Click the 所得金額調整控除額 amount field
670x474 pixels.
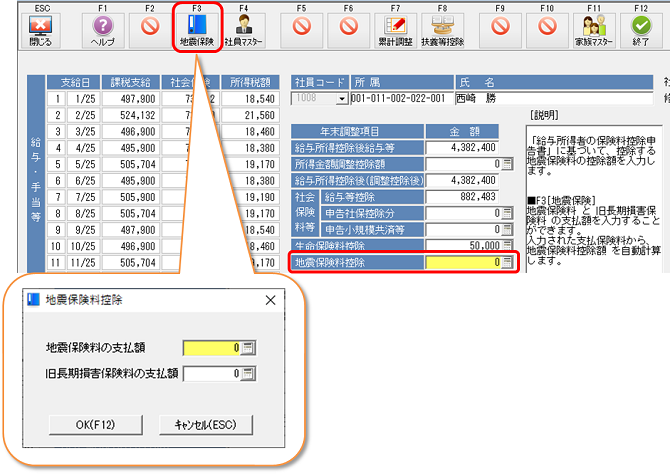[x=463, y=164]
